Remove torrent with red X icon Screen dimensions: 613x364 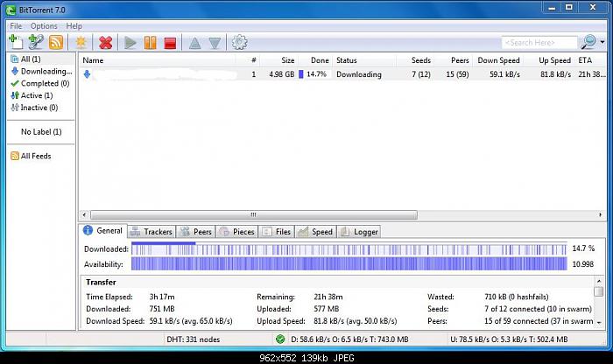click(x=106, y=42)
